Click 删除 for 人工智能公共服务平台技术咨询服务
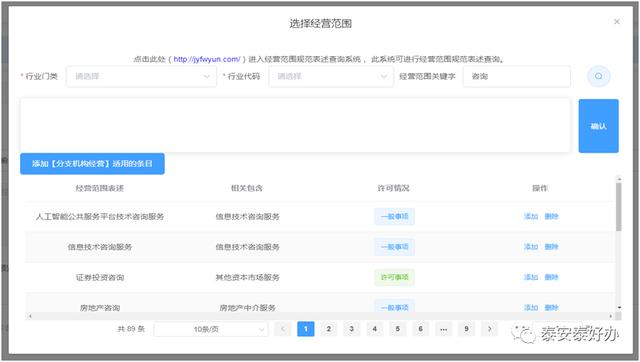The width and height of the screenshot is (640, 362). pyautogui.click(x=551, y=216)
